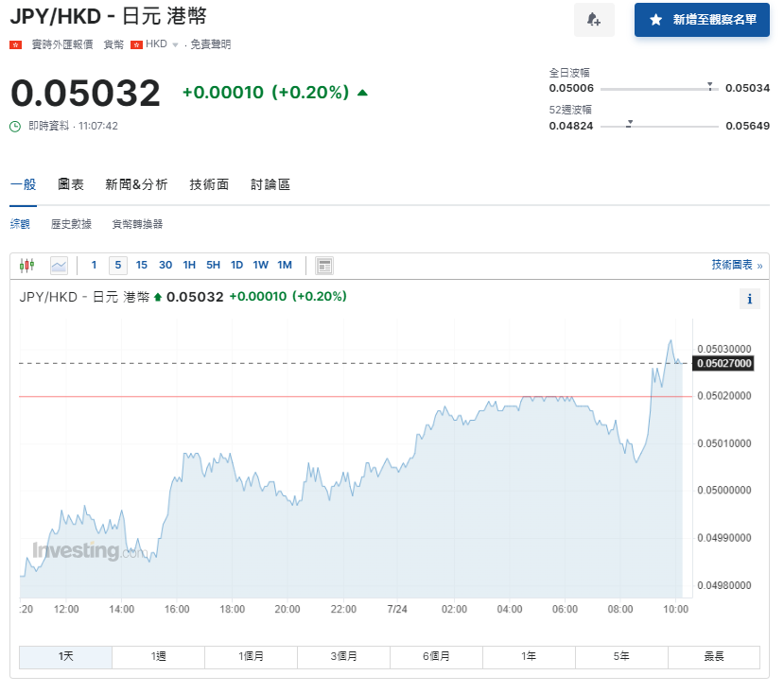Switch to the 技術面 tab
The image size is (784, 693).
click(x=207, y=184)
